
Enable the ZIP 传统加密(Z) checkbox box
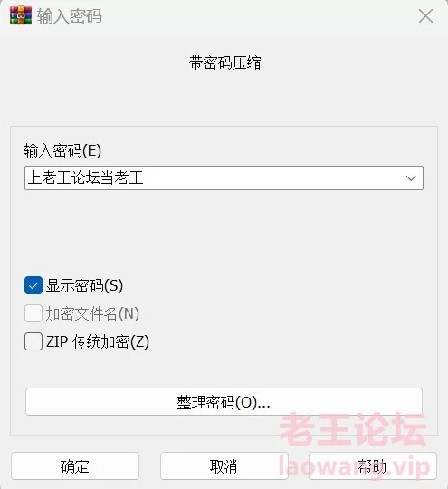click(x=33, y=341)
